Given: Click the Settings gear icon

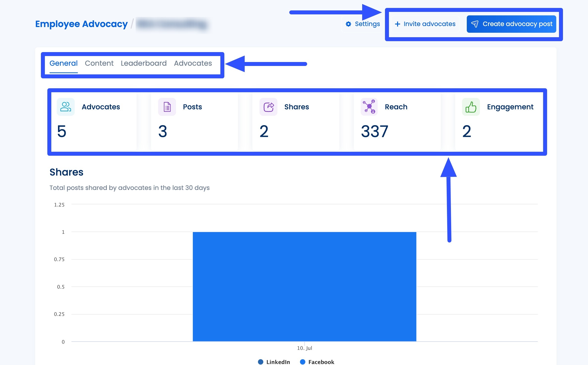Looking at the screenshot, I should pyautogui.click(x=348, y=24).
